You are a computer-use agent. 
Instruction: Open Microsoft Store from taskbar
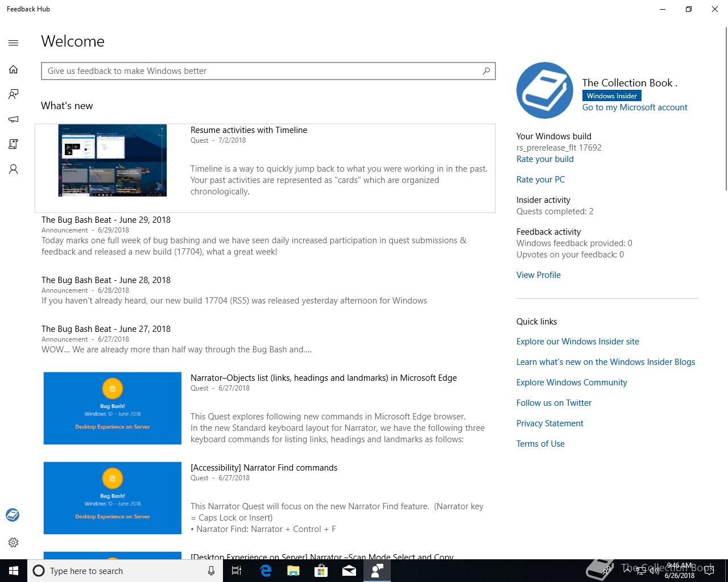[x=321, y=571]
